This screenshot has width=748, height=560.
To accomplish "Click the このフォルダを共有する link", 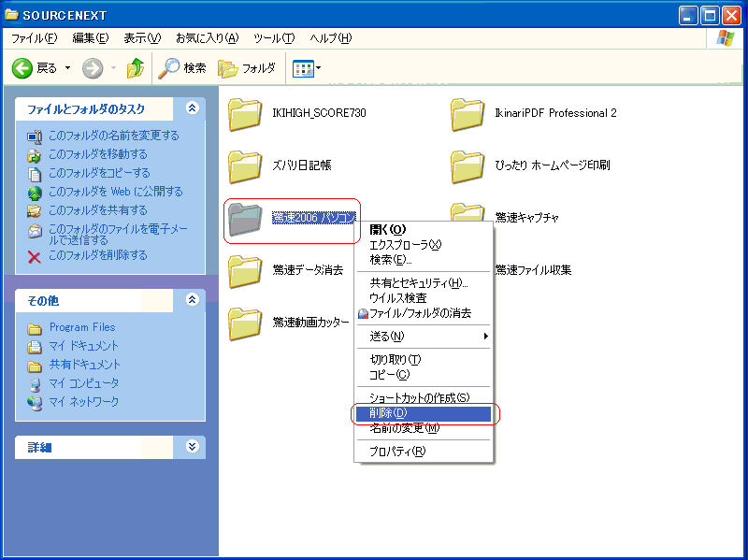I will [x=98, y=209].
